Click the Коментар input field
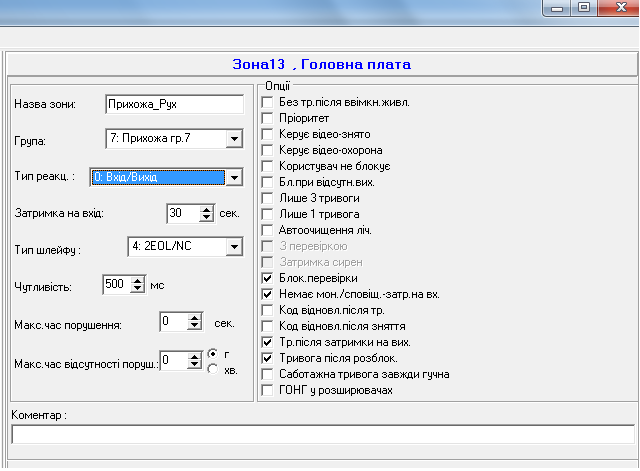 (x=322, y=434)
